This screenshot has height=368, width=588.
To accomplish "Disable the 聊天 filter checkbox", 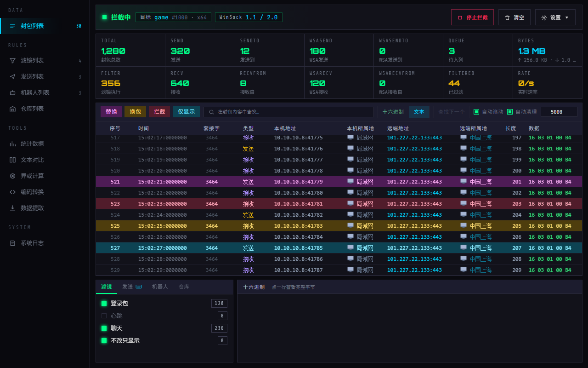I will click(x=104, y=328).
